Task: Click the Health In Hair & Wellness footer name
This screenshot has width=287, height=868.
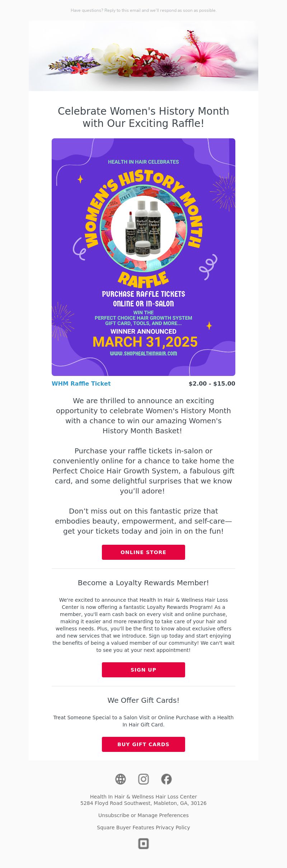Action: (143, 797)
